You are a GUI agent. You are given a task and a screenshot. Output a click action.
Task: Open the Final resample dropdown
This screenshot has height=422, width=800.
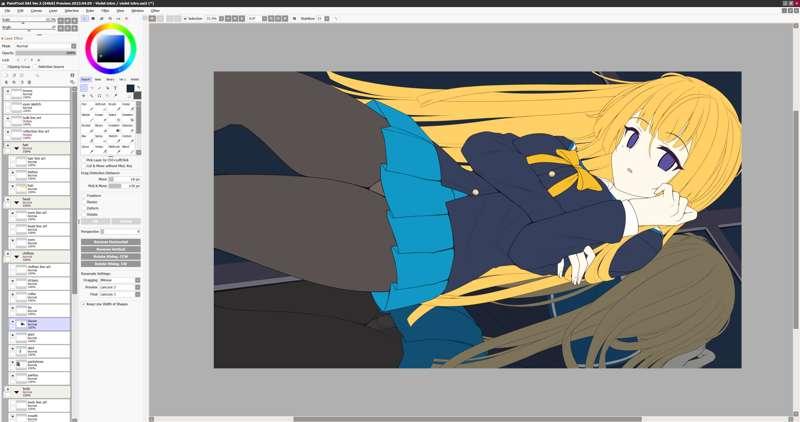[119, 294]
